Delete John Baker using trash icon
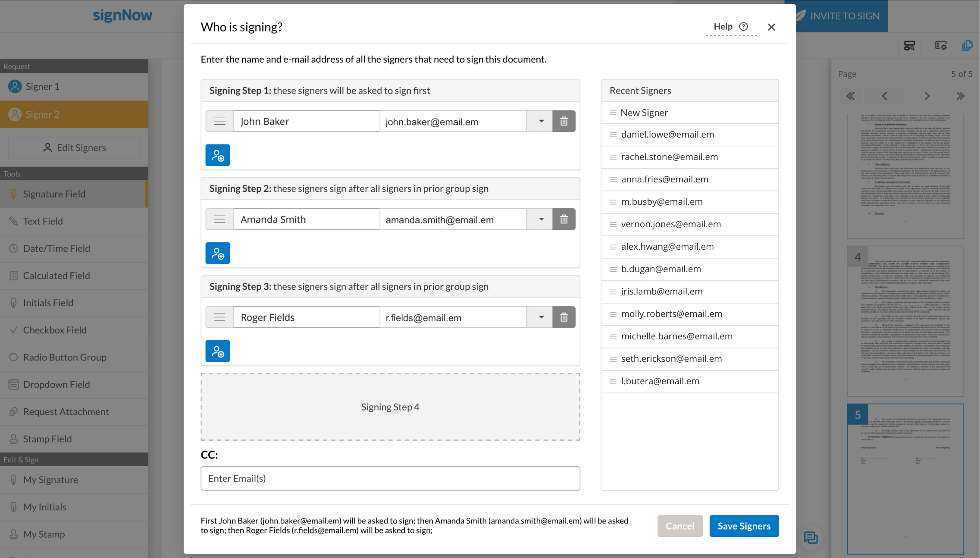 [564, 121]
